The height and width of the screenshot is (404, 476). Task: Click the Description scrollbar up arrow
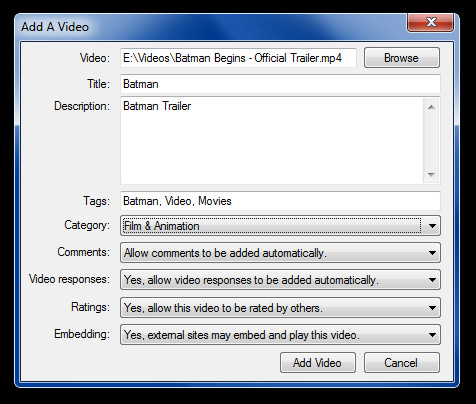[x=431, y=107]
